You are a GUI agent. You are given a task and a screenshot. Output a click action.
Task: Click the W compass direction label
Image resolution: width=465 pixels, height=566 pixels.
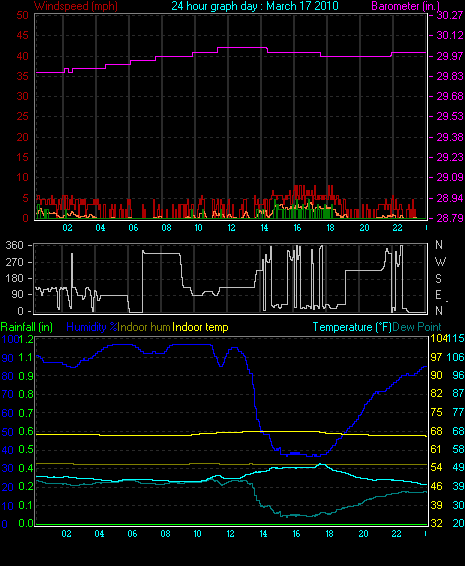[x=440, y=261]
